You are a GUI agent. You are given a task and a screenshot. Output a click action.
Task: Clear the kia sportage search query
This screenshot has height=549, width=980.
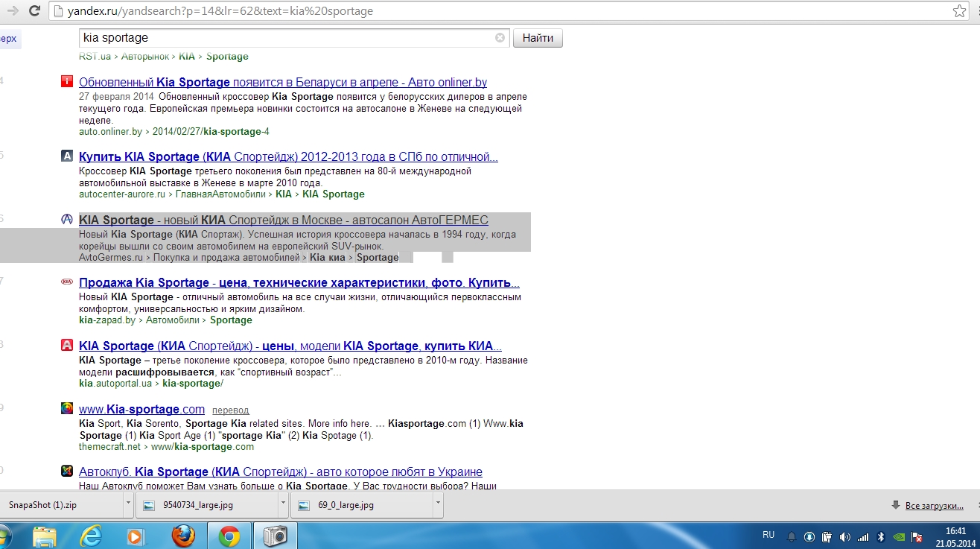(500, 38)
